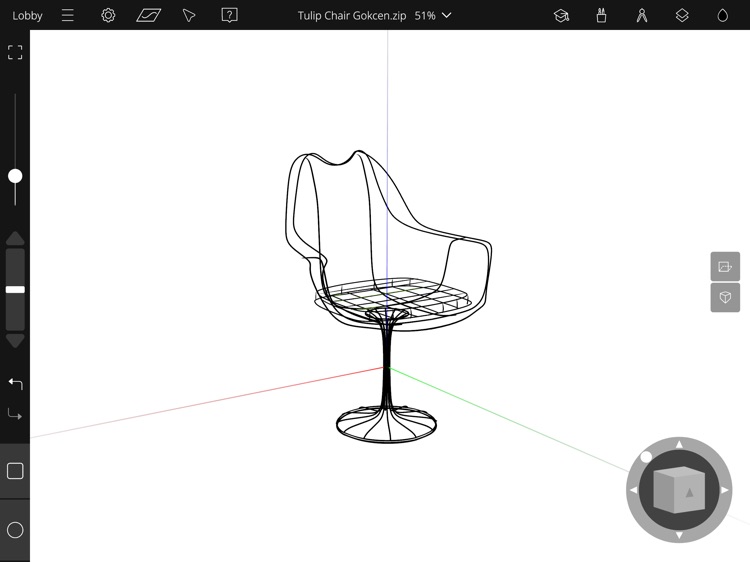Redo the last undone stroke
Viewport: 750px width, 562px height.
point(15,414)
